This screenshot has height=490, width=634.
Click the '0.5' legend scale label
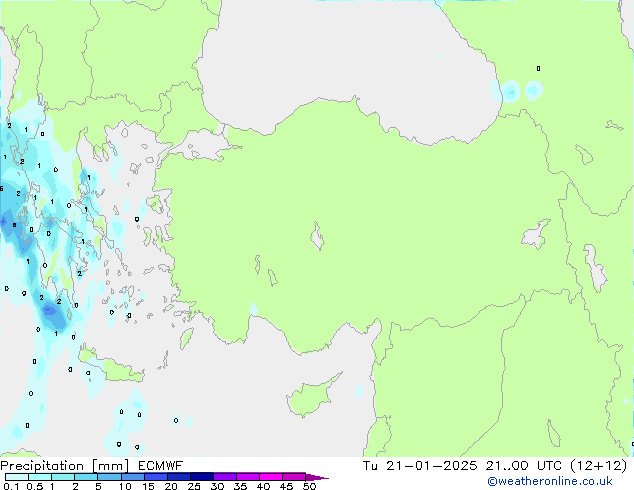click(35, 486)
